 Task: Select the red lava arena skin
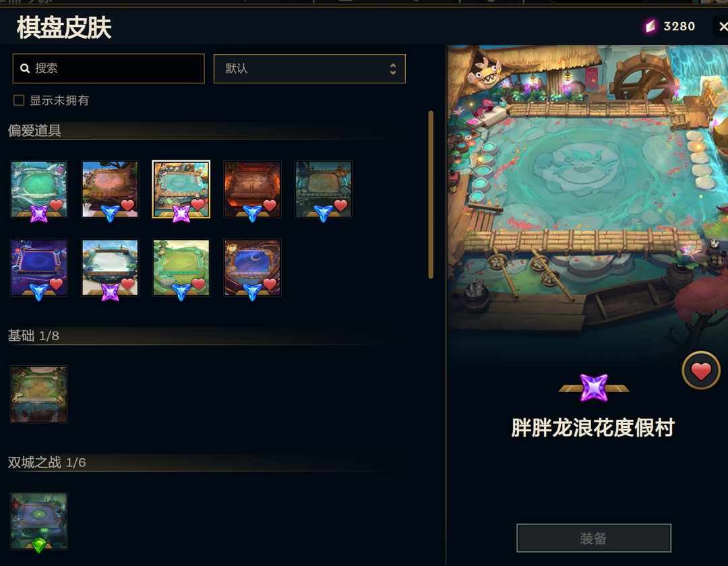coord(252,189)
